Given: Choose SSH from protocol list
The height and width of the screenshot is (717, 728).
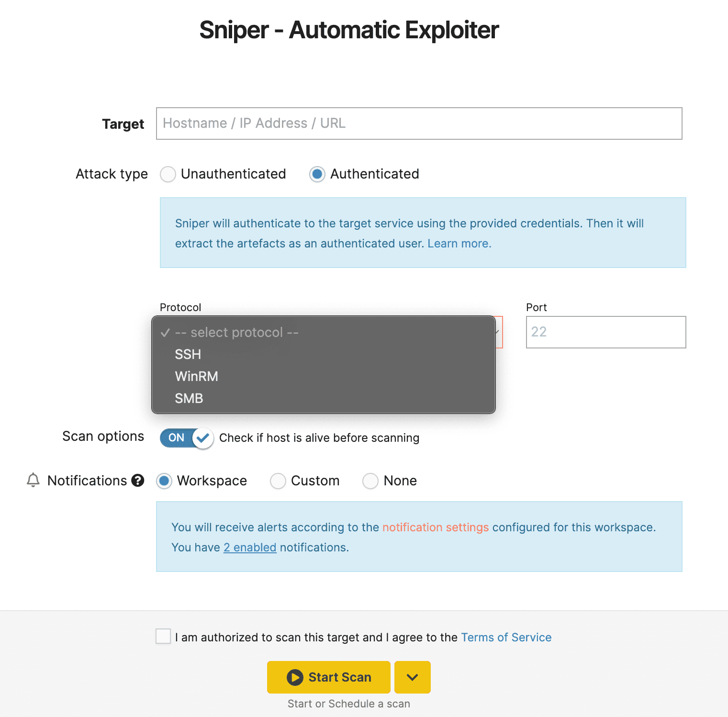Looking at the screenshot, I should (x=323, y=354).
